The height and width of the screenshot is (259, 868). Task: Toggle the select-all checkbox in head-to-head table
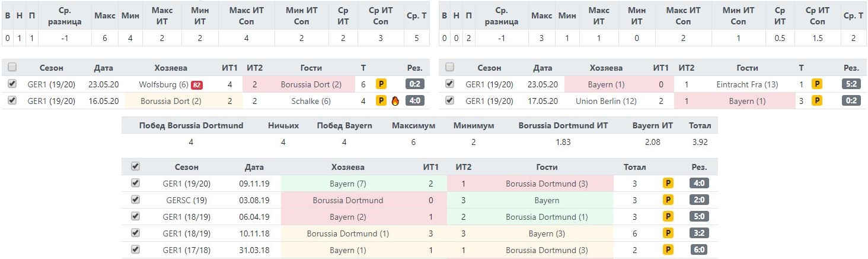coord(135,166)
